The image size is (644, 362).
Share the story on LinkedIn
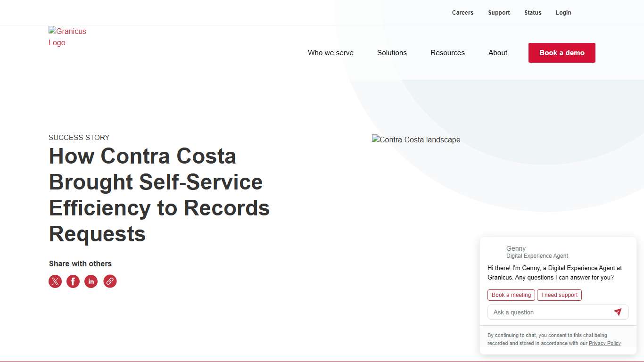coord(91,281)
